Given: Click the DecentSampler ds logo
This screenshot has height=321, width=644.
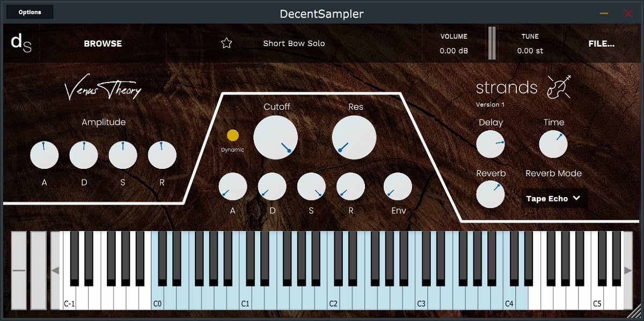Looking at the screenshot, I should tap(21, 43).
